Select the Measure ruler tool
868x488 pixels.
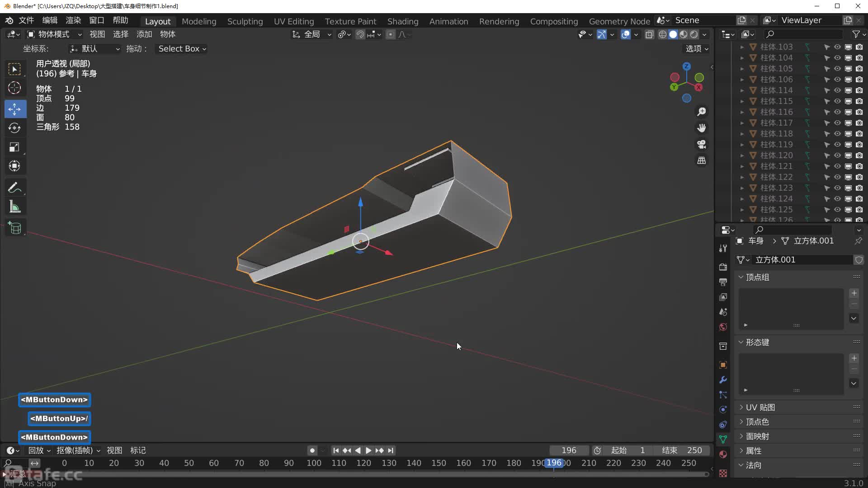(x=14, y=207)
